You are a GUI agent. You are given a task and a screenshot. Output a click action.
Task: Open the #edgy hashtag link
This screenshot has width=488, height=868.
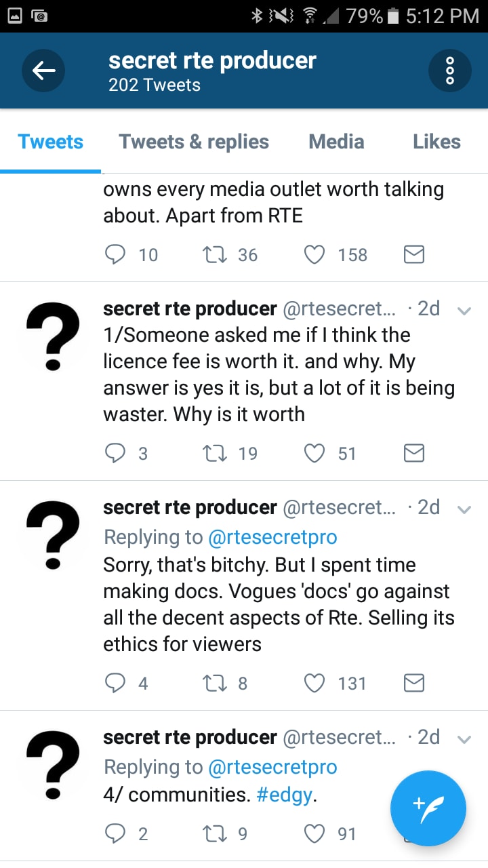(x=285, y=795)
